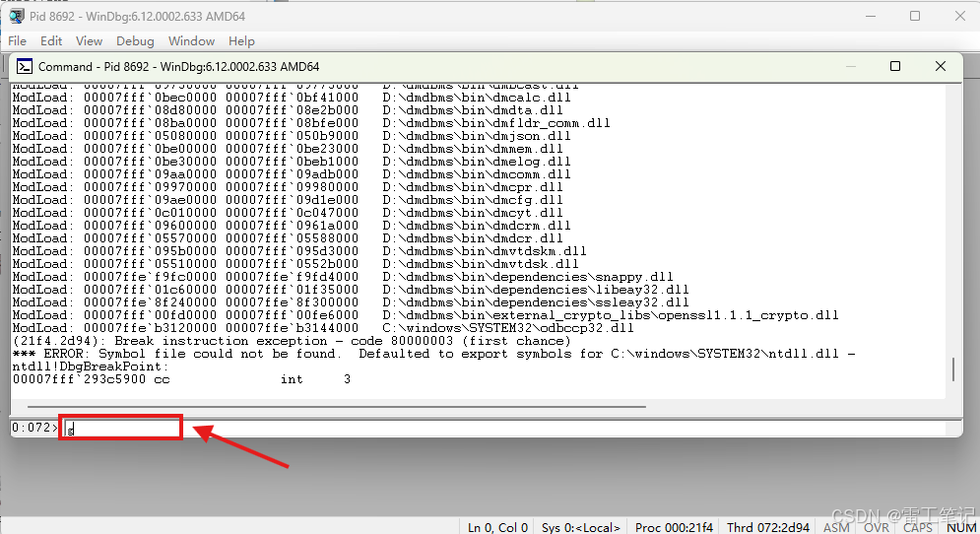Click the dmdcrm.dll ModLoad line
The image size is (980, 534).
[292, 226]
